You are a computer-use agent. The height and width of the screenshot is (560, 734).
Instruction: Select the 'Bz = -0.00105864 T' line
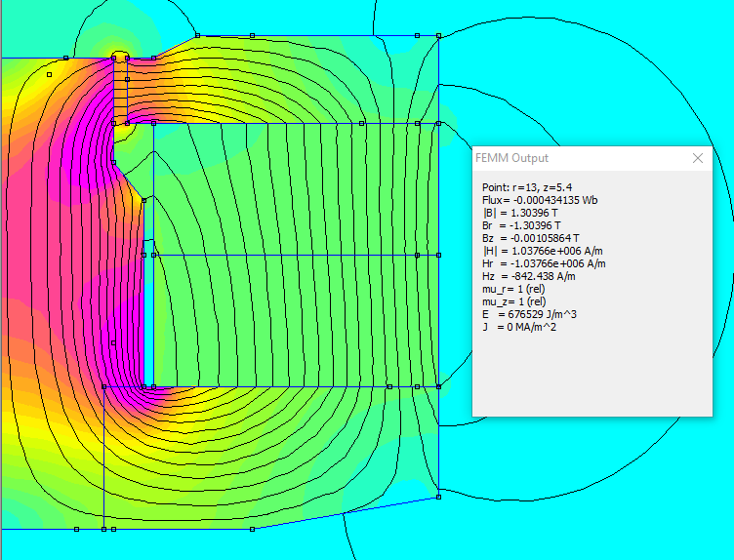tap(531, 238)
